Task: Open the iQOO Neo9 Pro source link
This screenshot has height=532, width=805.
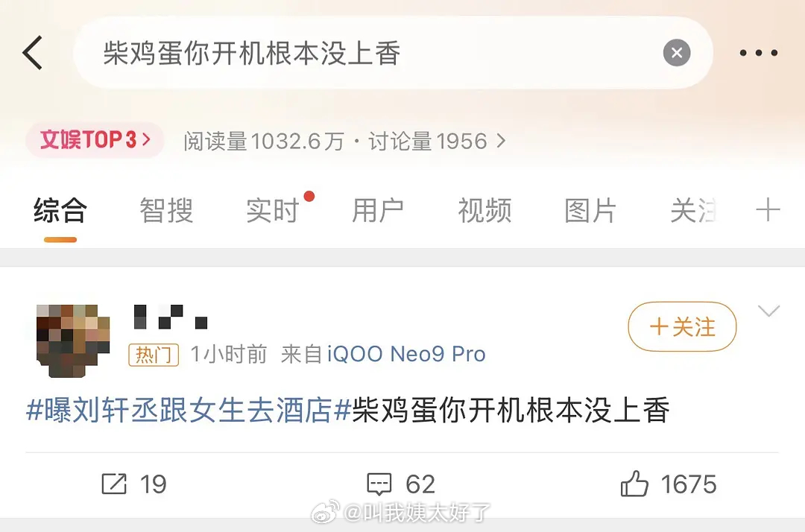Action: coord(406,354)
